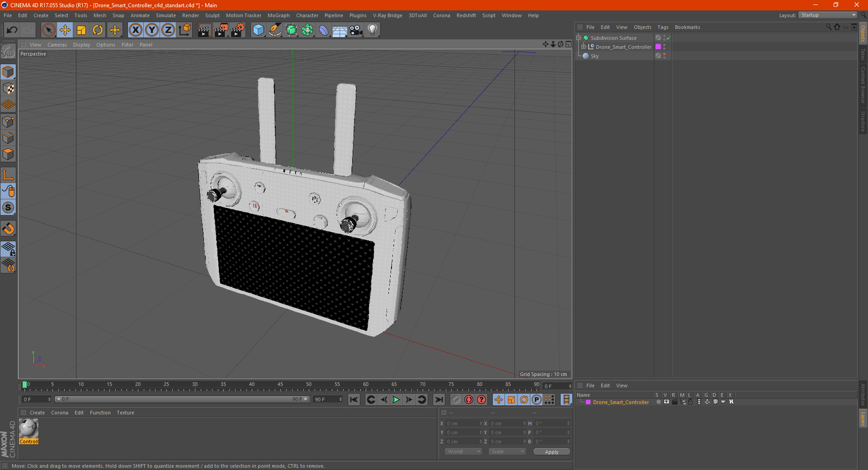Viewport: 868px width, 470px height.
Task: Switch to Points mode
Action: (x=8, y=122)
